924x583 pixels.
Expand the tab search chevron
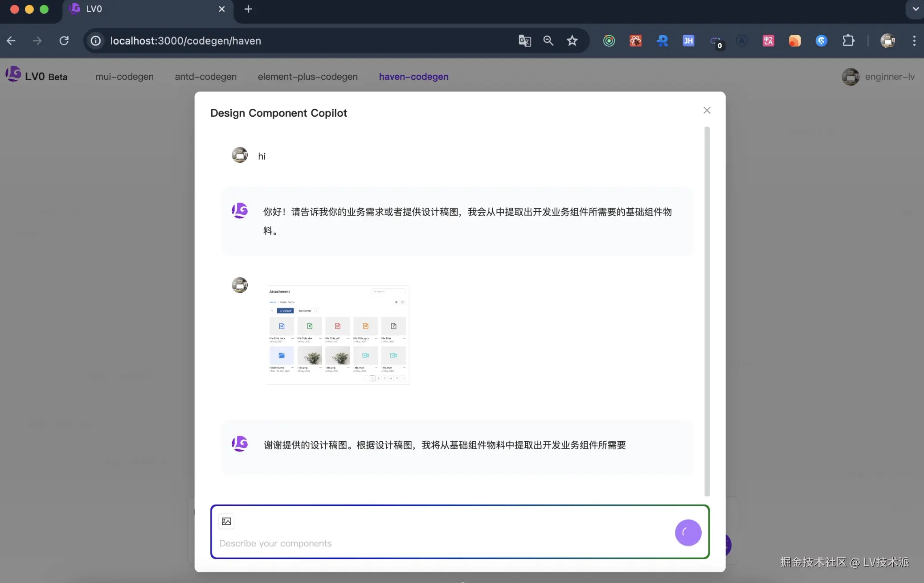(x=915, y=9)
